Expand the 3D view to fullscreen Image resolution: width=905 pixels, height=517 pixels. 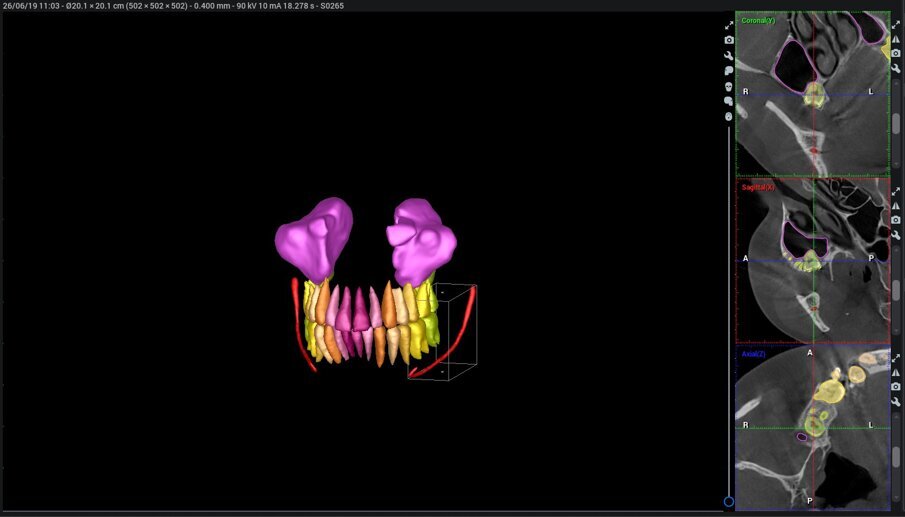[x=729, y=25]
